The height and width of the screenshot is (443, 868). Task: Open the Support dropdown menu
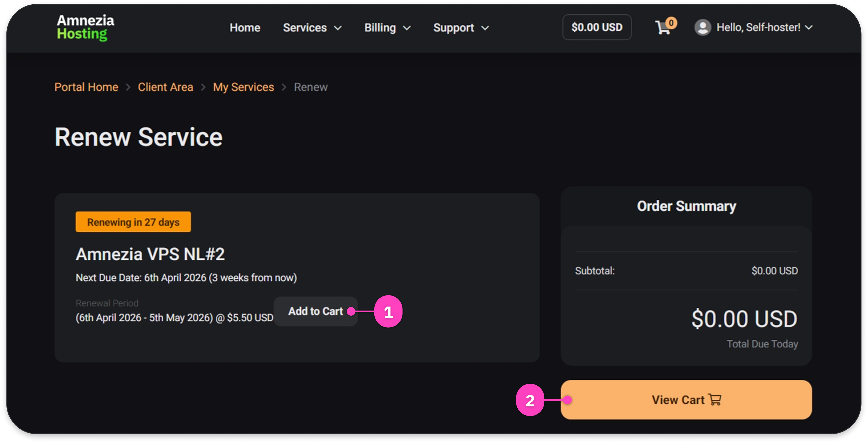[x=461, y=28]
